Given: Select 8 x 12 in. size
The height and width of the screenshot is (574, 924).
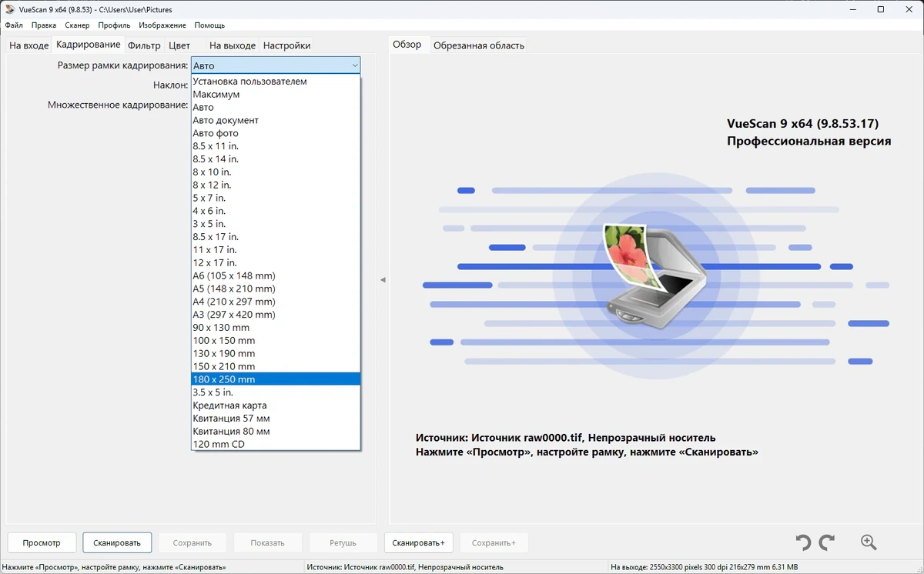Looking at the screenshot, I should click(x=276, y=185).
